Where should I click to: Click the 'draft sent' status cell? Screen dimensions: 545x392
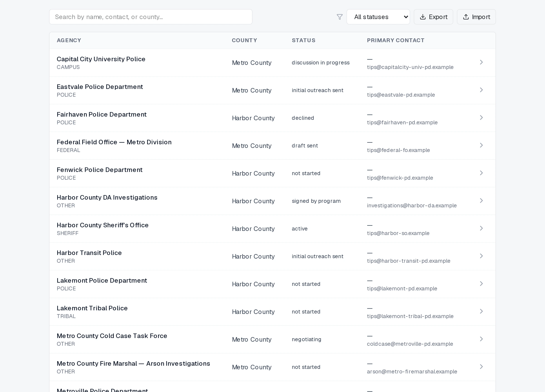pyautogui.click(x=305, y=146)
